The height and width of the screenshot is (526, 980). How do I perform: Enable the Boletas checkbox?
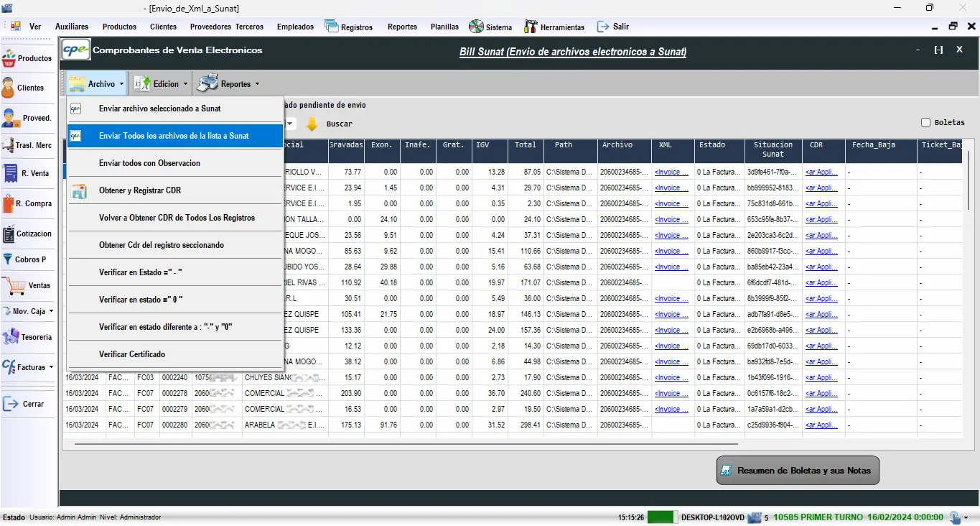925,123
